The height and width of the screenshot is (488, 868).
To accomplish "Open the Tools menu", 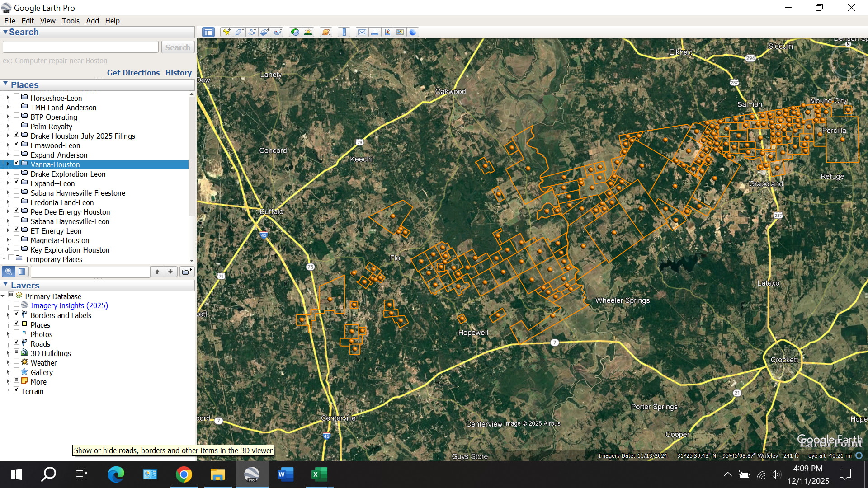I will [x=70, y=21].
